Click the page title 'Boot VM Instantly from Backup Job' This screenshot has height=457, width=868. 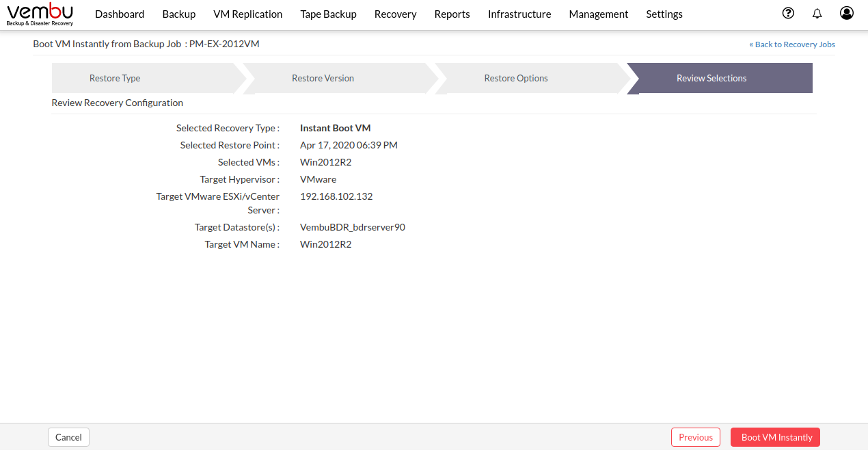pos(107,44)
